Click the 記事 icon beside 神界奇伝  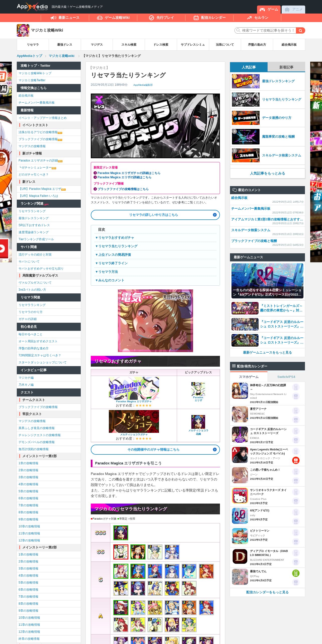click(x=296, y=387)
